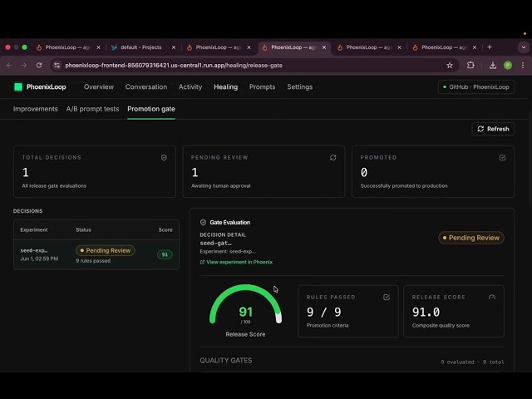Viewport: 532px width, 399px height.
Task: Open the Activity nav item
Action: [190, 86]
